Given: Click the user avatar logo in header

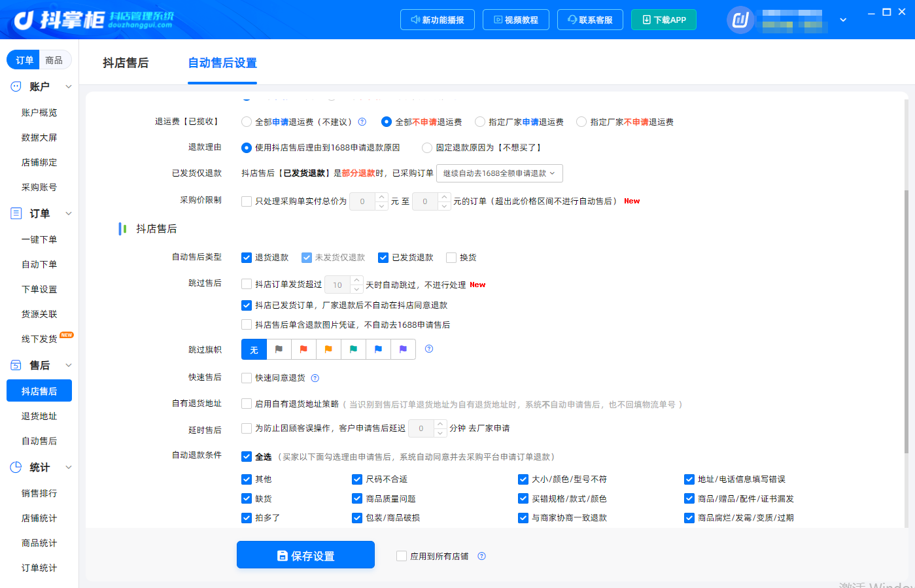Looking at the screenshot, I should [740, 20].
